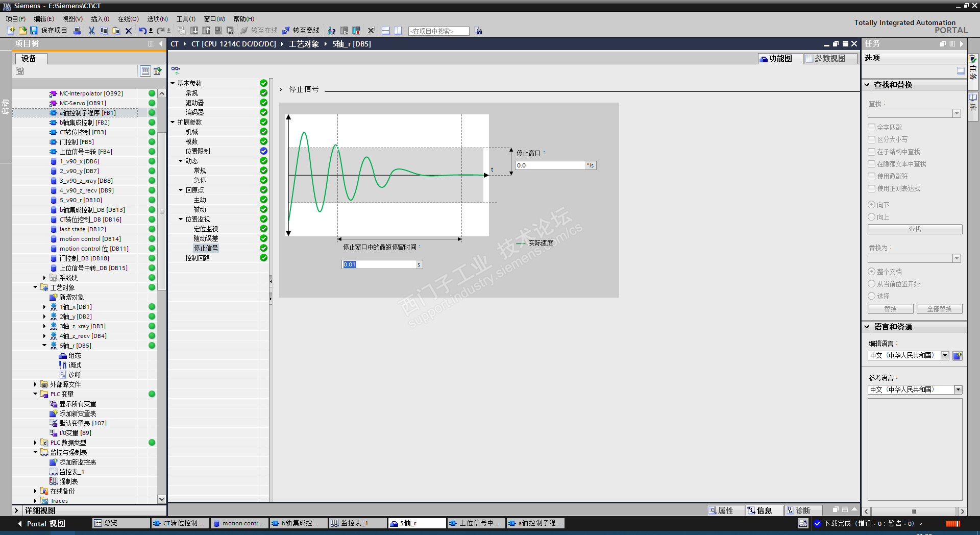Viewport: 980px width, 535px height.
Task: Enable the 全字匹配 checkbox
Action: [872, 127]
